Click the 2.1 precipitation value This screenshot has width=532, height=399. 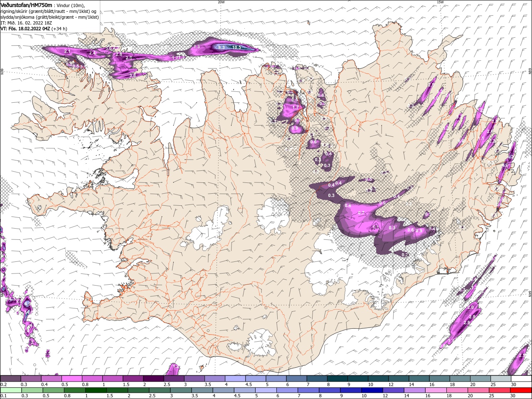[68, 51]
